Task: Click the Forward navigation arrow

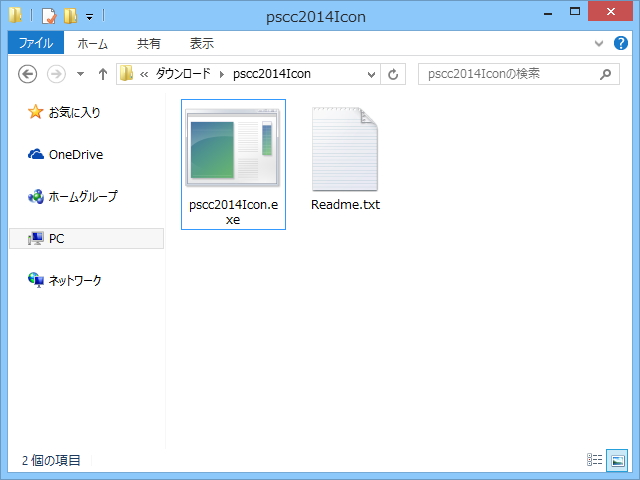Action: coord(56,74)
